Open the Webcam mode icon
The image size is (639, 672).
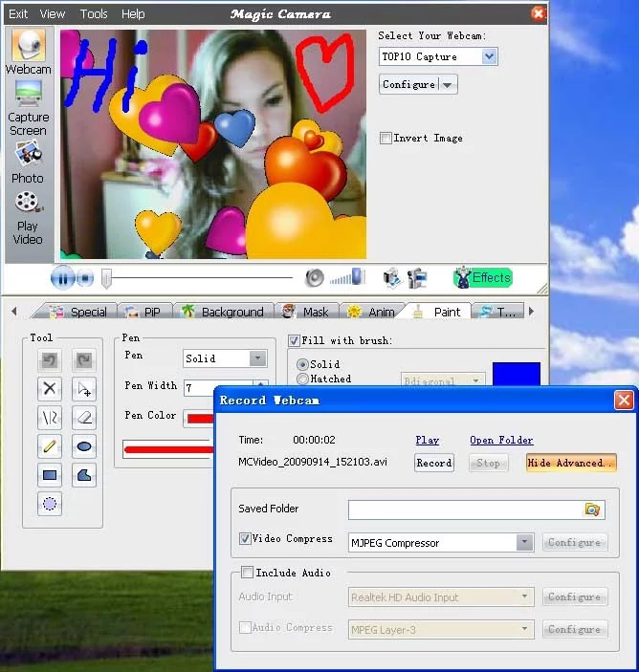[x=29, y=46]
